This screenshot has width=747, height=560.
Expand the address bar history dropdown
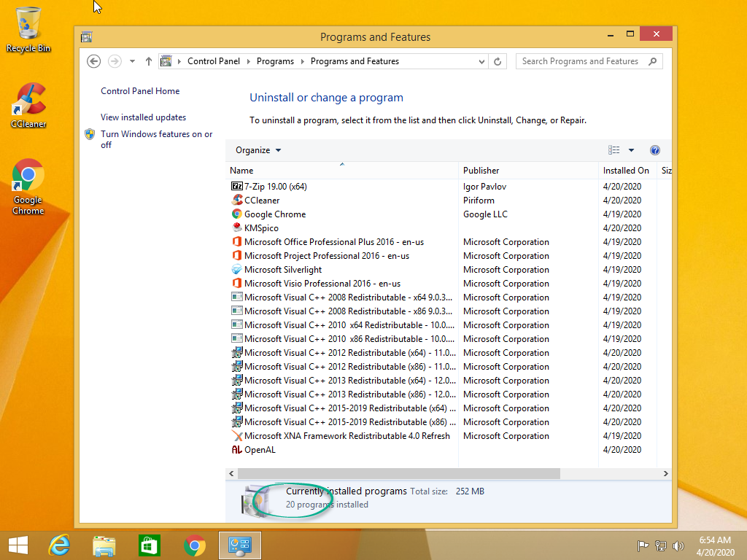click(x=481, y=61)
